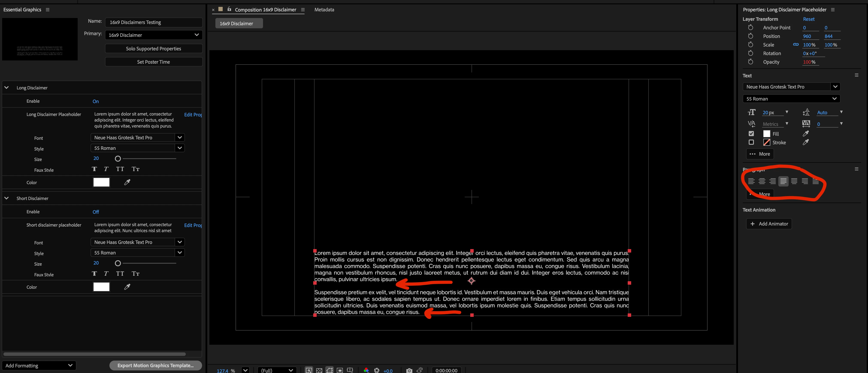Click Position stopwatch icon
This screenshot has height=373, width=868.
[x=750, y=36]
